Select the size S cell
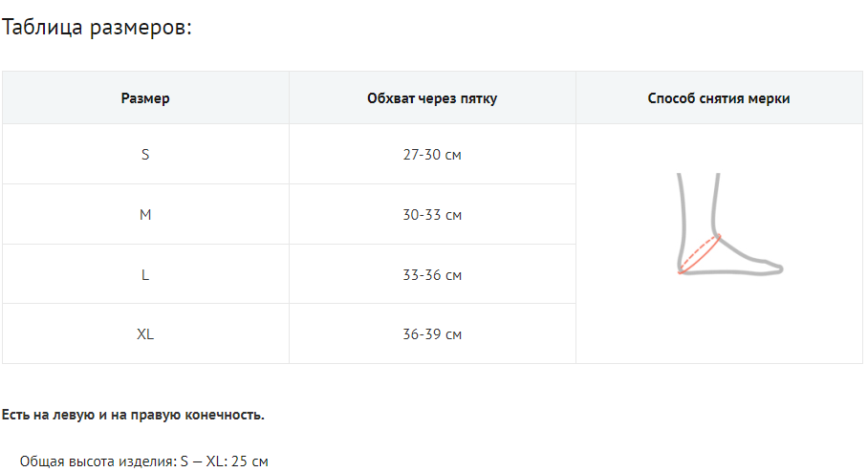Screen dimensions: 868x472 [x=145, y=154]
